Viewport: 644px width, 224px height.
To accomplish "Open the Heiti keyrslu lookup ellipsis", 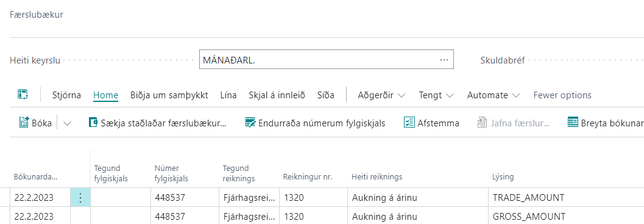I will click(x=444, y=60).
